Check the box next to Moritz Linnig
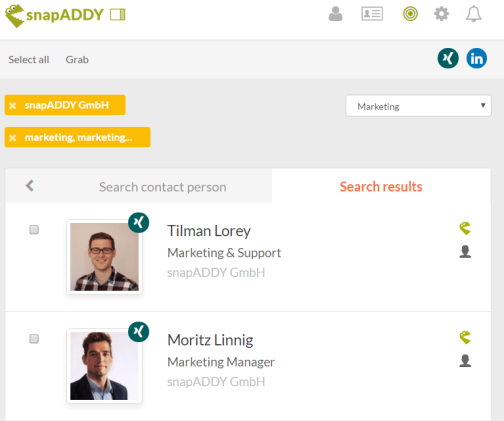Viewport: 504px width, 421px height. (34, 339)
